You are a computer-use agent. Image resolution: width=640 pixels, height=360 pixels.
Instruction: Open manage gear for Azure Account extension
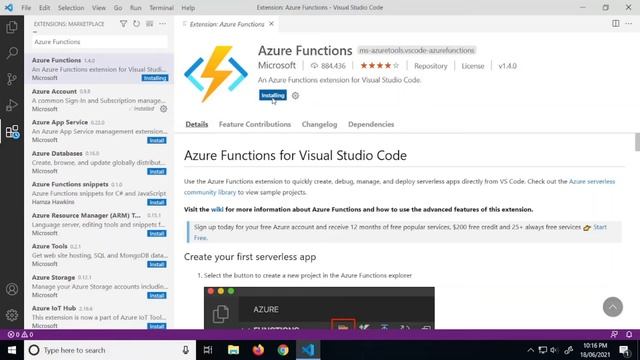click(x=163, y=109)
